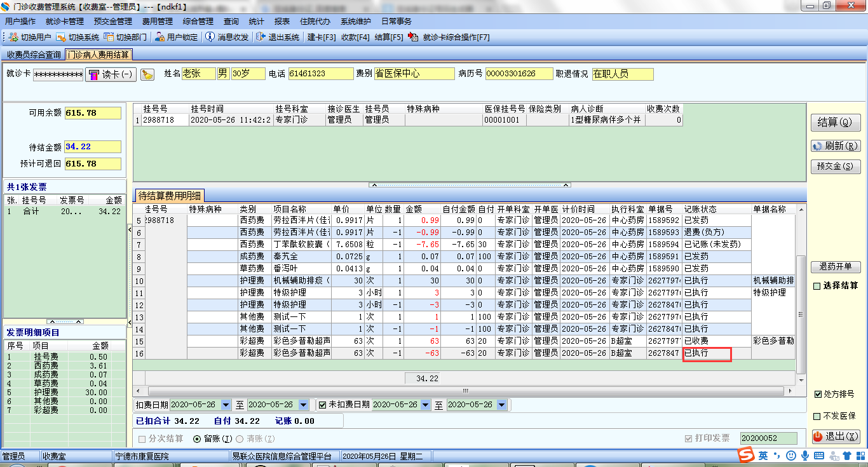The width and height of the screenshot is (868, 467).
Task: Open the 未扣费日期 start date dropdown
Action: 427,405
